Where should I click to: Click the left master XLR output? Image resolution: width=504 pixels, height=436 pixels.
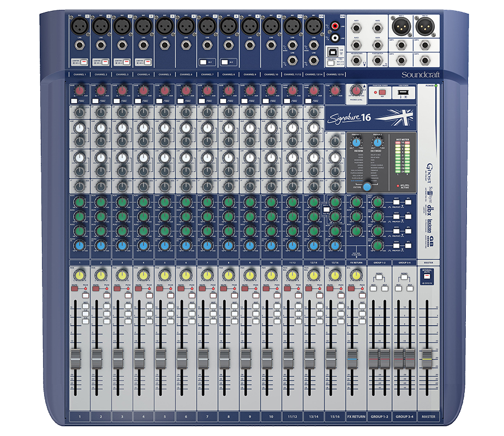click(401, 26)
